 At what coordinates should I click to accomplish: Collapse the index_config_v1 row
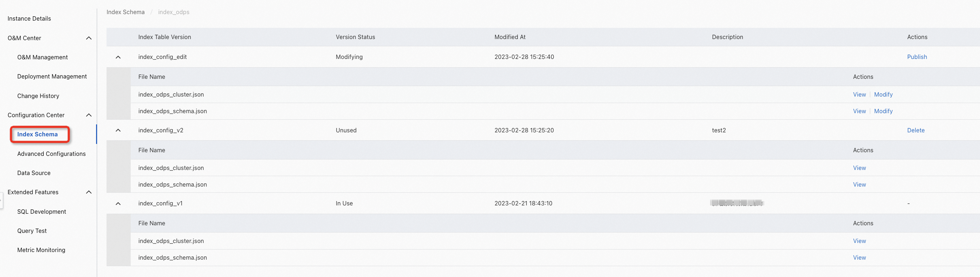[118, 204]
